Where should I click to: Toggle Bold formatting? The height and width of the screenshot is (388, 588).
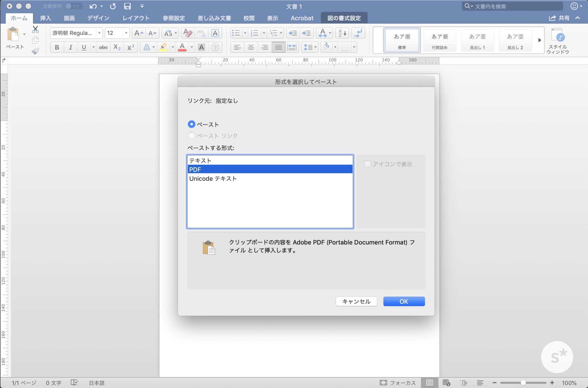coord(57,47)
